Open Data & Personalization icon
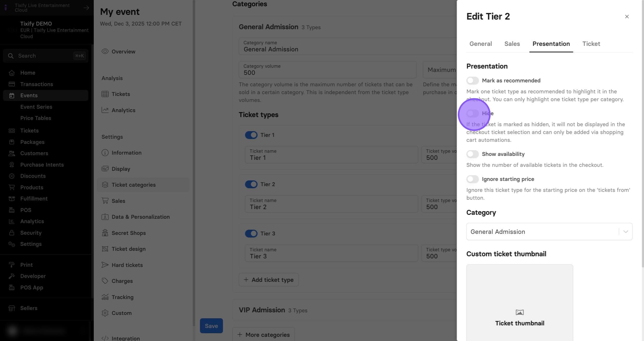 coord(105,217)
